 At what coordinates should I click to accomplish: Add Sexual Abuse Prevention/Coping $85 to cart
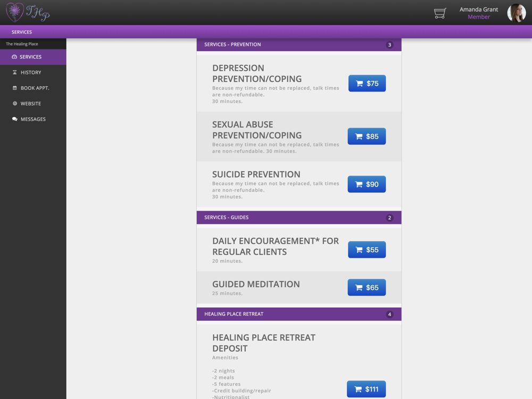point(367,136)
